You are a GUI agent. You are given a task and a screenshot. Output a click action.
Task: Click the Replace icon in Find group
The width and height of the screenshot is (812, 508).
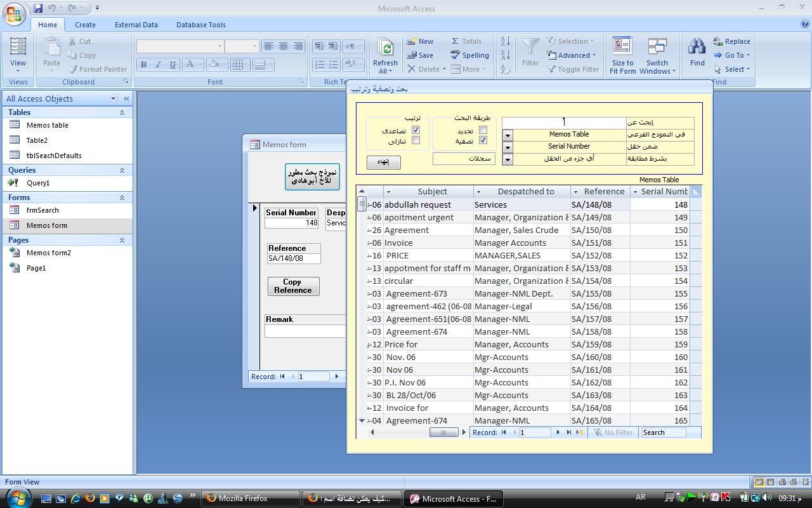[x=718, y=41]
